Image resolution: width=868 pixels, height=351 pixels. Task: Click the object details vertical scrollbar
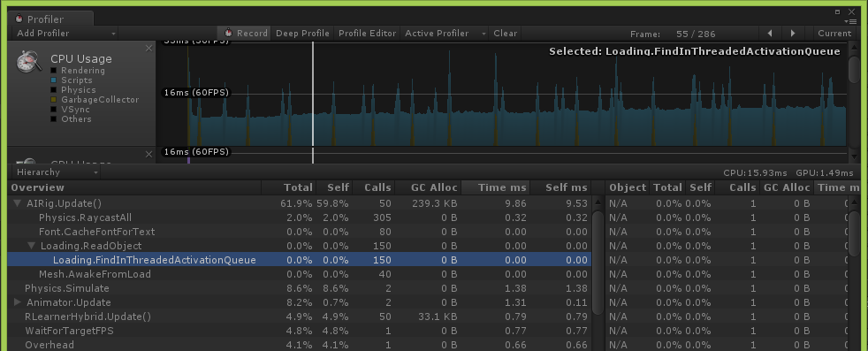854,233
